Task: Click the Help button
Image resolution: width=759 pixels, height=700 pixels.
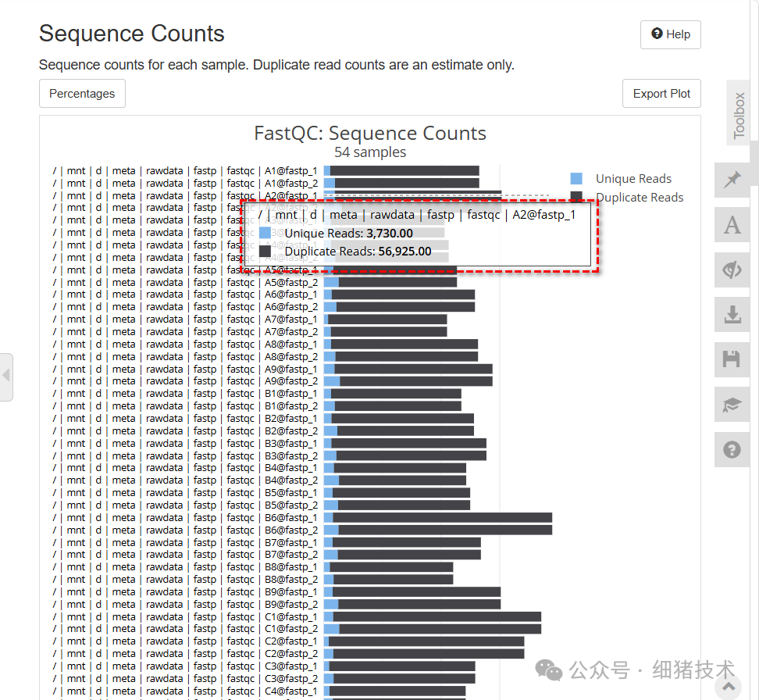Action: 670,34
